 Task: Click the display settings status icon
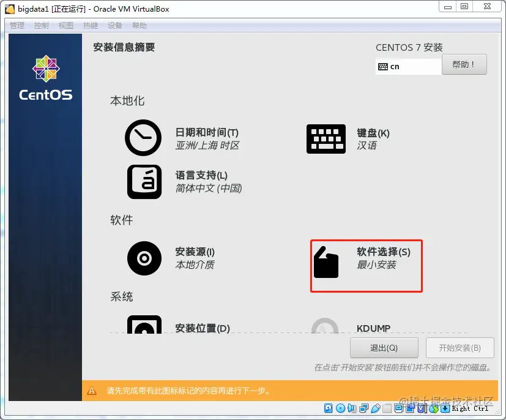pyautogui.click(x=398, y=408)
